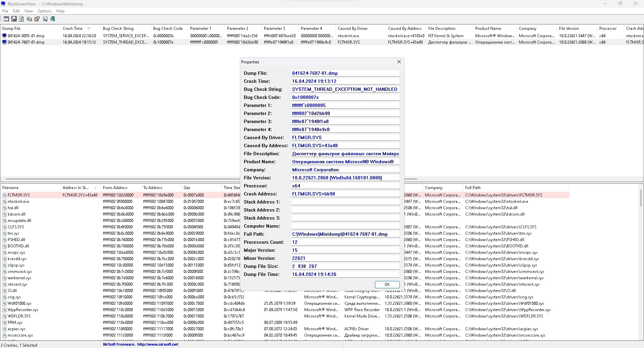Click the Caused By Address field in Properties
Screen dimensions: 644x348
(x=345, y=146)
